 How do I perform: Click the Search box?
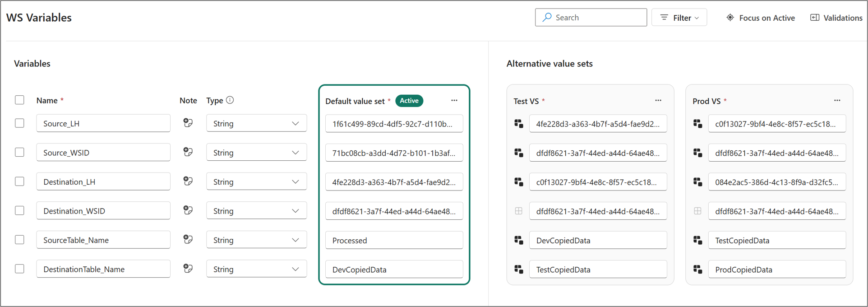point(591,18)
